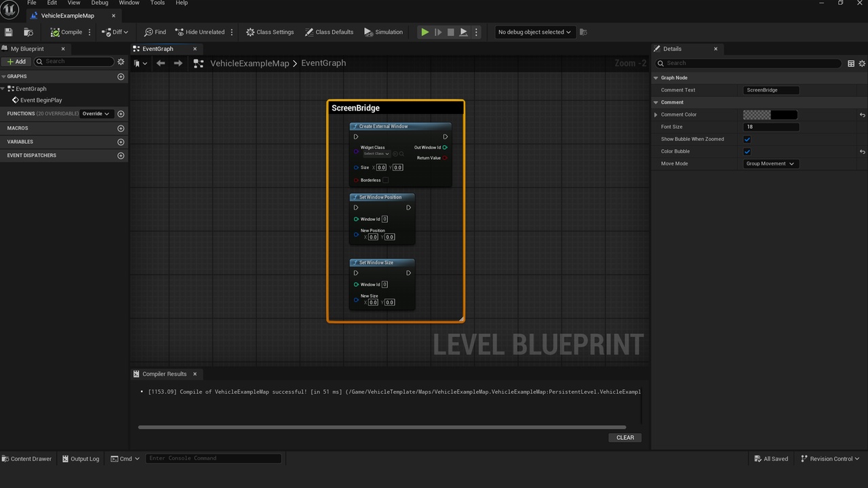Click the green Play button

[425, 32]
